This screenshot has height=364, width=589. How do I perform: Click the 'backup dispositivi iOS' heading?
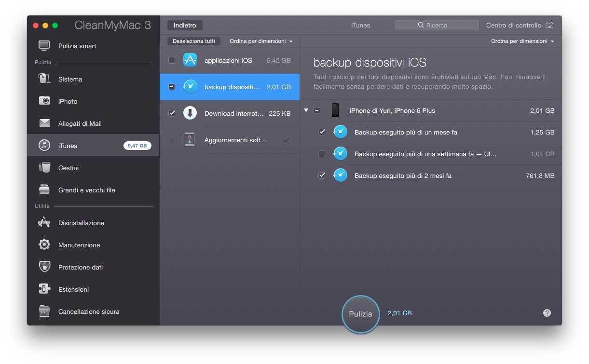click(370, 62)
